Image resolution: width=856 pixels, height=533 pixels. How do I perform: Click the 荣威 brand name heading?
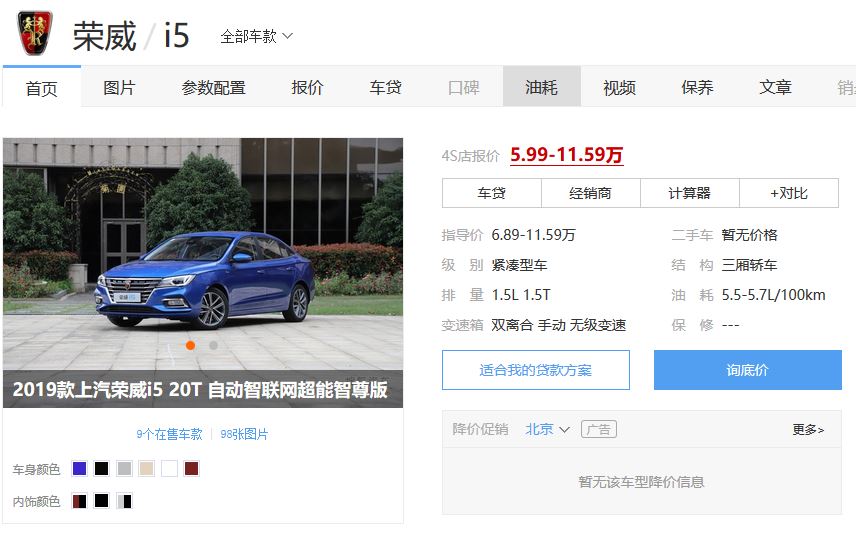coord(104,37)
